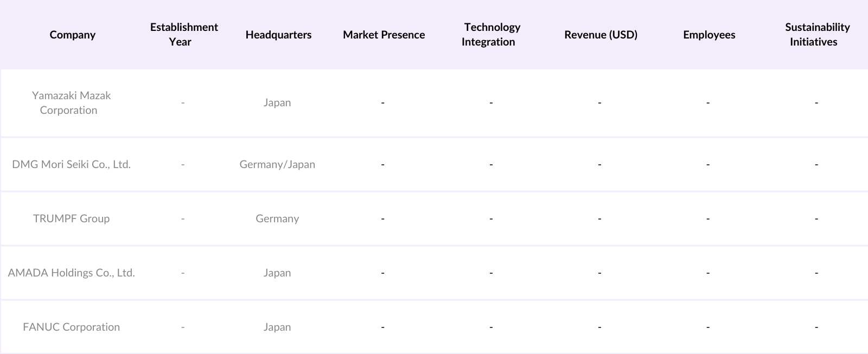The width and height of the screenshot is (868, 354).
Task: Select the DMG Mori Seiki Co., Ltd. cell
Action: (x=71, y=164)
